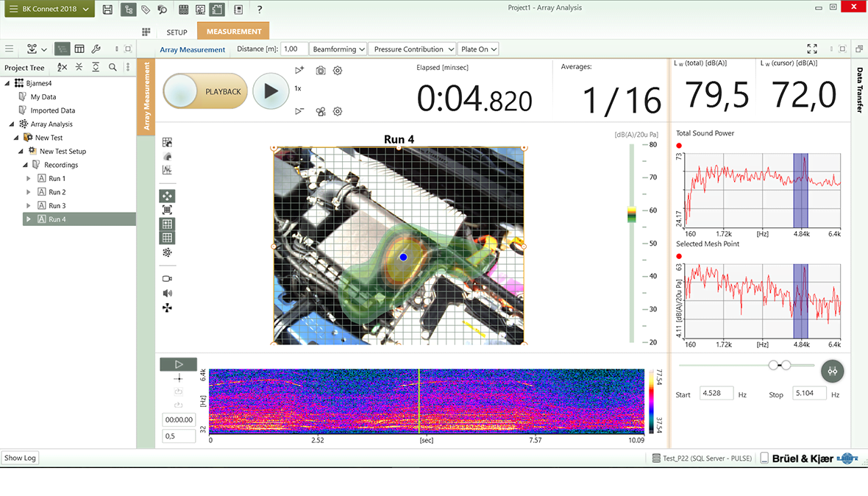This screenshot has width=868, height=496.
Task: Switch to the SETUP tab
Action: [x=177, y=32]
